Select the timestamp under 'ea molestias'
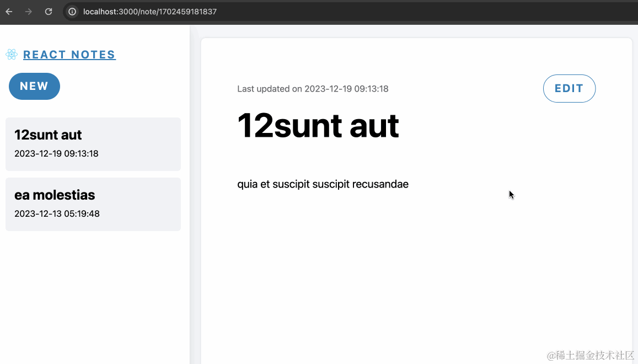The height and width of the screenshot is (364, 638). 56,213
